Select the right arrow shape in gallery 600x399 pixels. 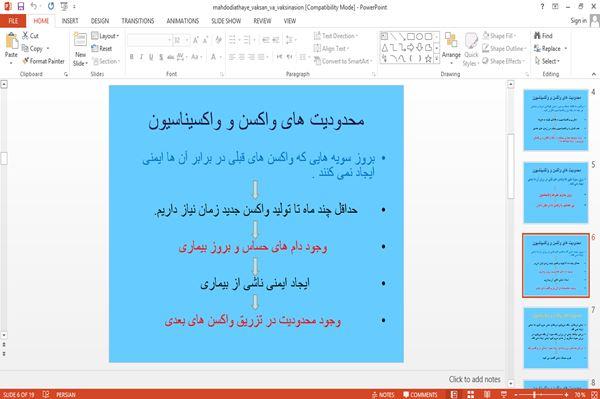coord(411,48)
